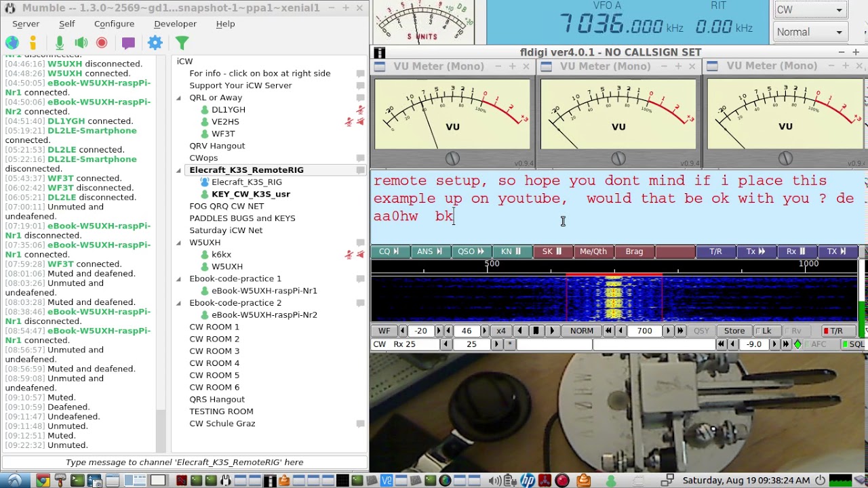This screenshot has height=488, width=868.
Task: Open the Server menu
Action: pos(26,24)
